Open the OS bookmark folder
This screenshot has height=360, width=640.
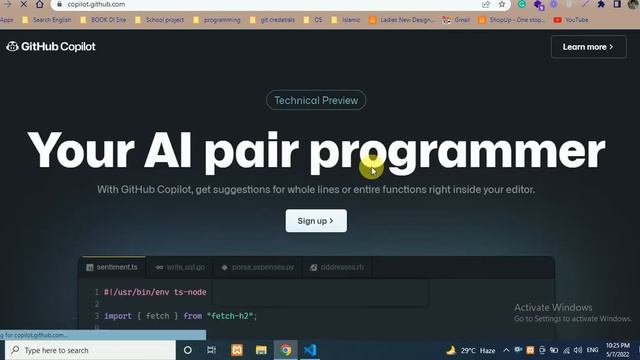[x=313, y=20]
